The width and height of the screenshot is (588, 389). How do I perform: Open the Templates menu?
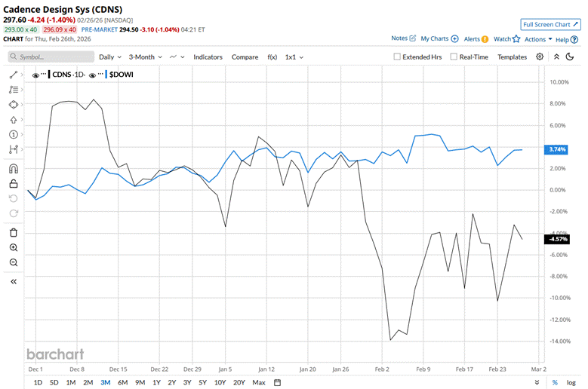point(513,57)
